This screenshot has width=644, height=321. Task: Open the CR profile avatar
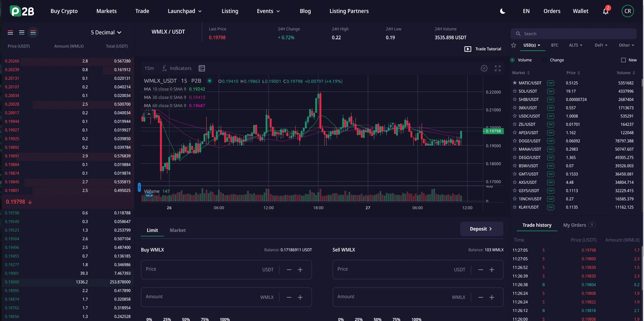point(628,11)
